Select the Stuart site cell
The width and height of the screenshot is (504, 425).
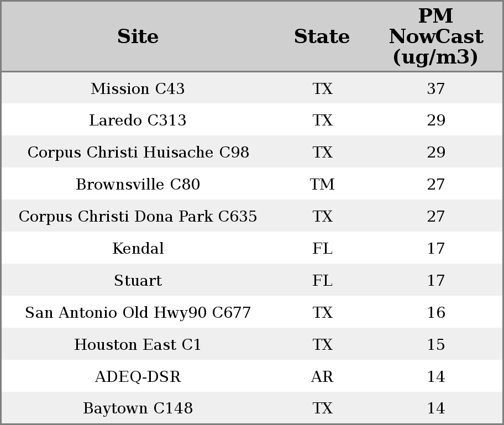138,281
